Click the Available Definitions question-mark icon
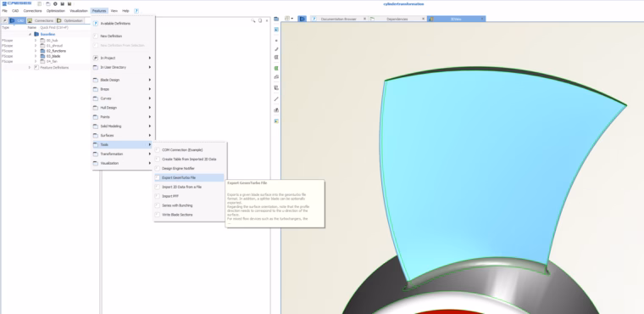This screenshot has width=644, height=314. pos(96,24)
